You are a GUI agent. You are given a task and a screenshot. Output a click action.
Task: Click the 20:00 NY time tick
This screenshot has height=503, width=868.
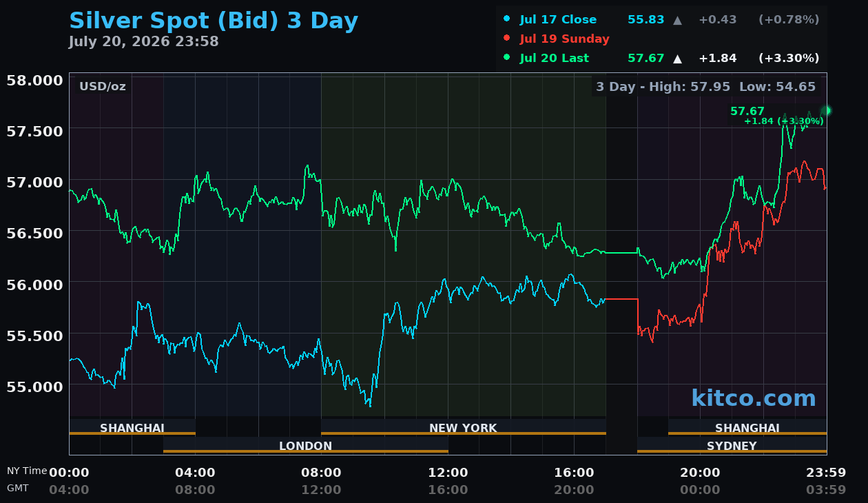(700, 473)
